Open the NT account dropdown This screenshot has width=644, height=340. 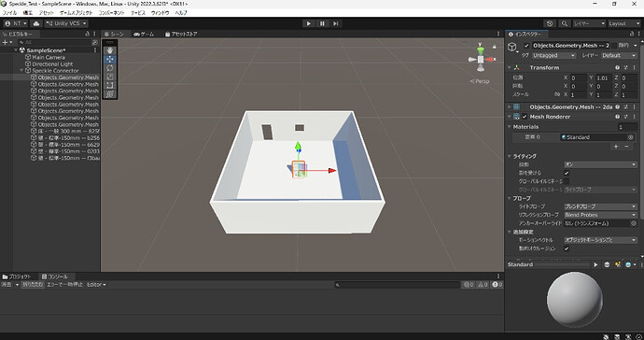coord(16,23)
